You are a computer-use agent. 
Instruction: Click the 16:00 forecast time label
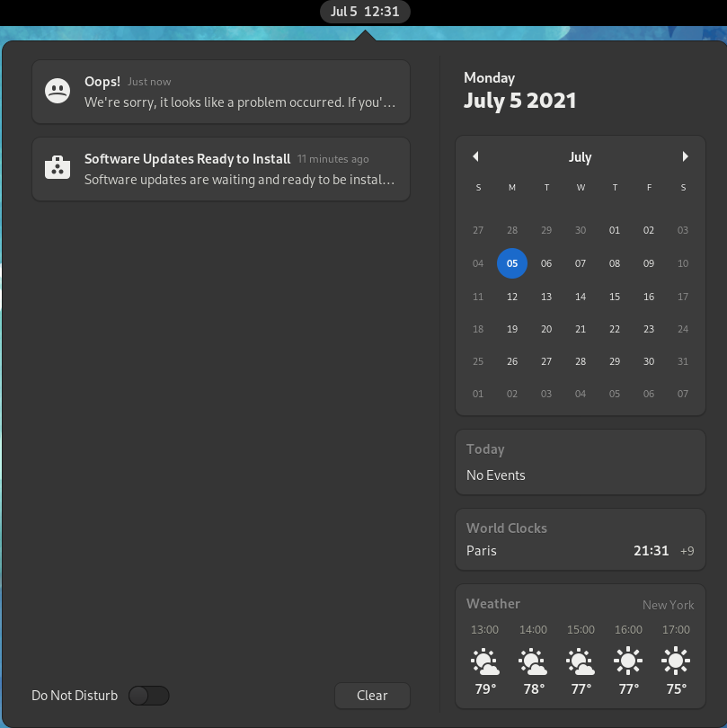click(628, 630)
